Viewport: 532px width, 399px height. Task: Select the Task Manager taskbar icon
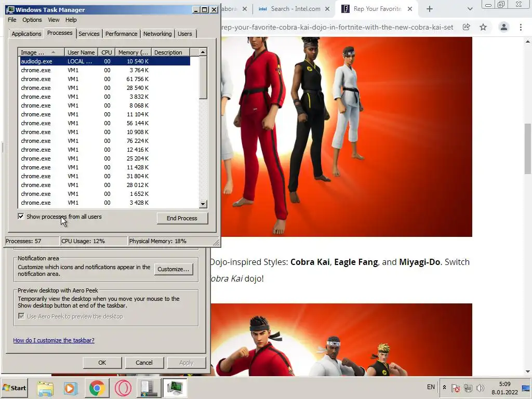[x=175, y=388]
